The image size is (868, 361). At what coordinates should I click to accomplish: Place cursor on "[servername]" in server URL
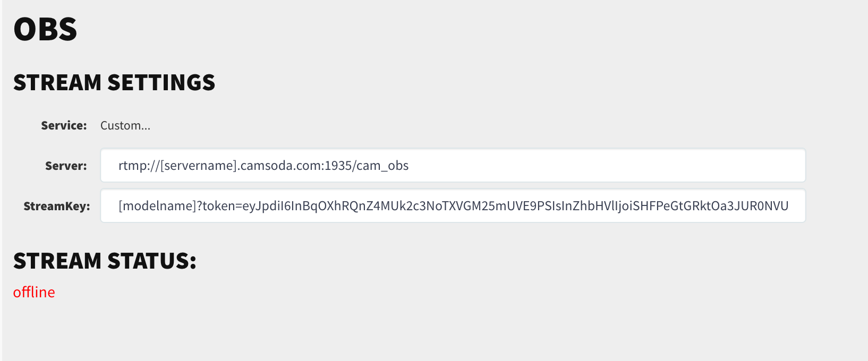199,166
